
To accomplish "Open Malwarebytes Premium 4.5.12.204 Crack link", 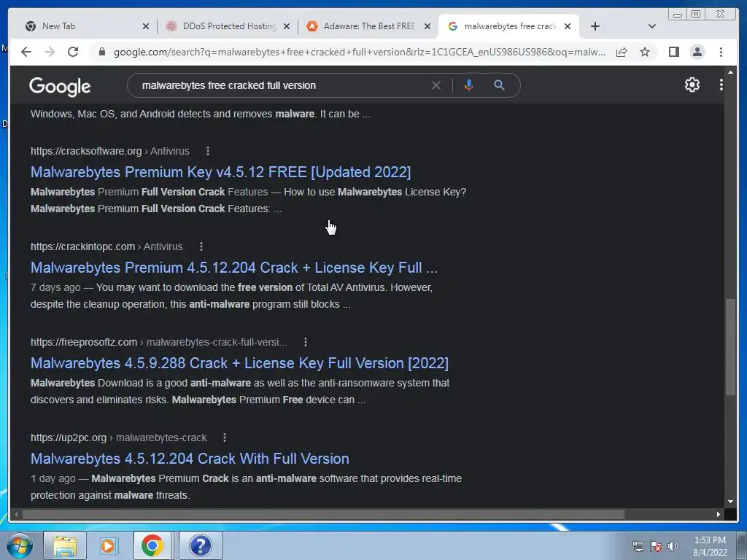I will tap(234, 268).
